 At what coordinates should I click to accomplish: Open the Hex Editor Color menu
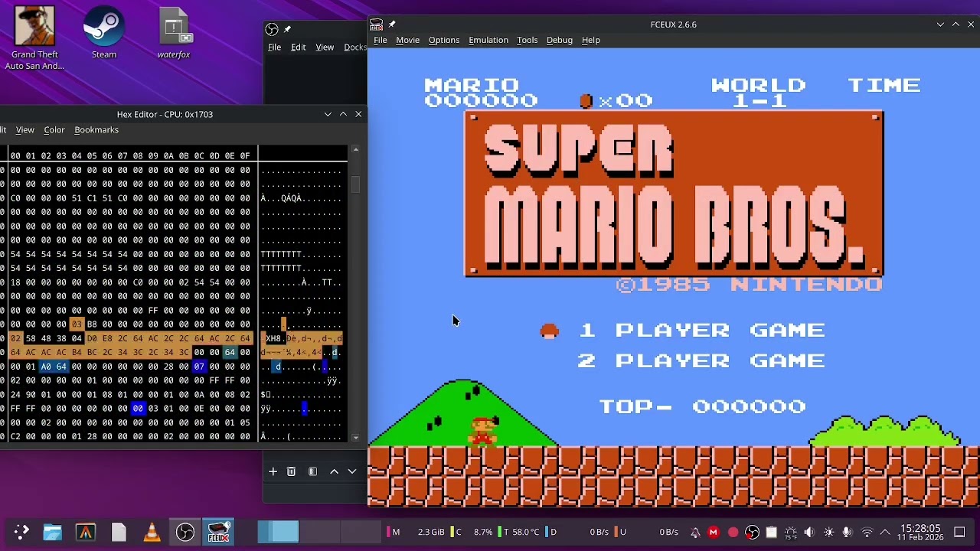[54, 130]
